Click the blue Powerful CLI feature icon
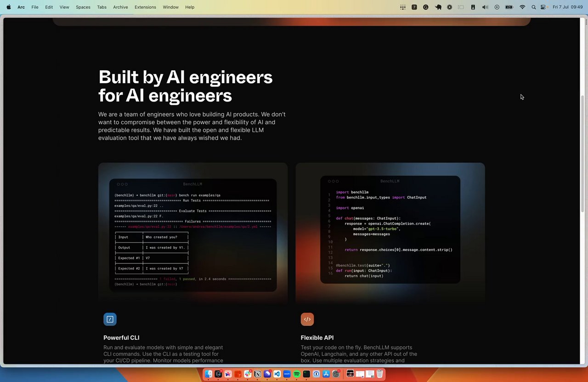588x382 pixels. pyautogui.click(x=110, y=319)
